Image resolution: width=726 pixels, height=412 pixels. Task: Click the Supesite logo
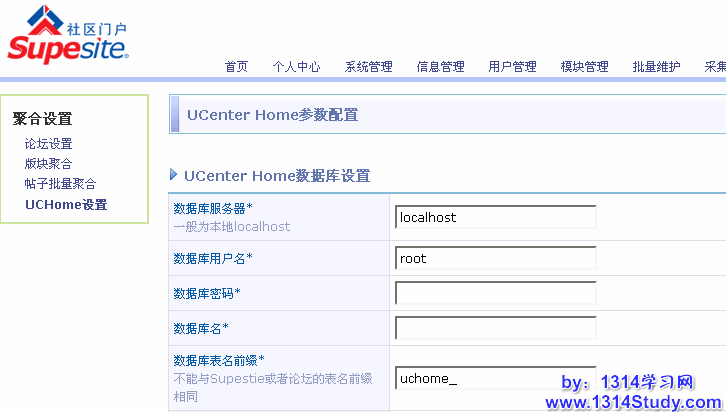tap(68, 35)
